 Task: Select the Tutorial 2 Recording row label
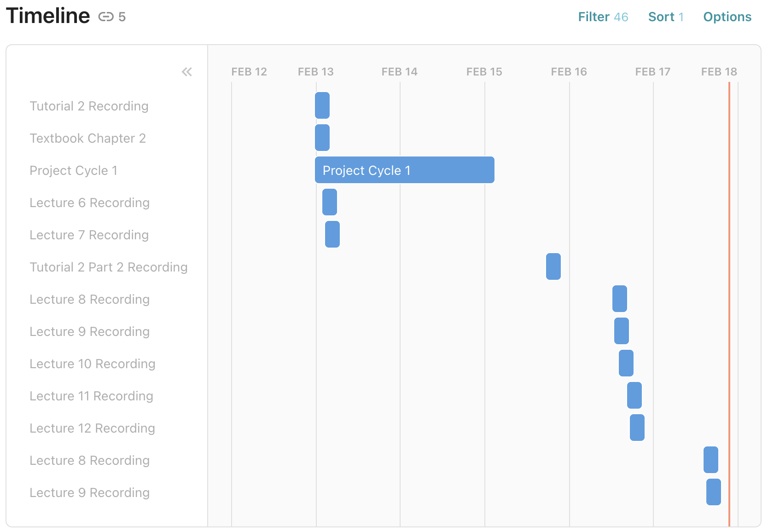tap(89, 106)
